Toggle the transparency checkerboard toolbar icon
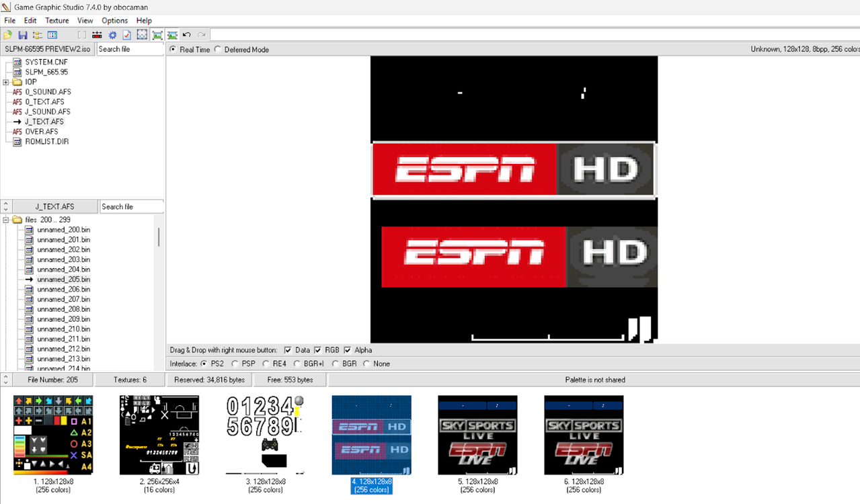This screenshot has height=504, width=860. [142, 35]
